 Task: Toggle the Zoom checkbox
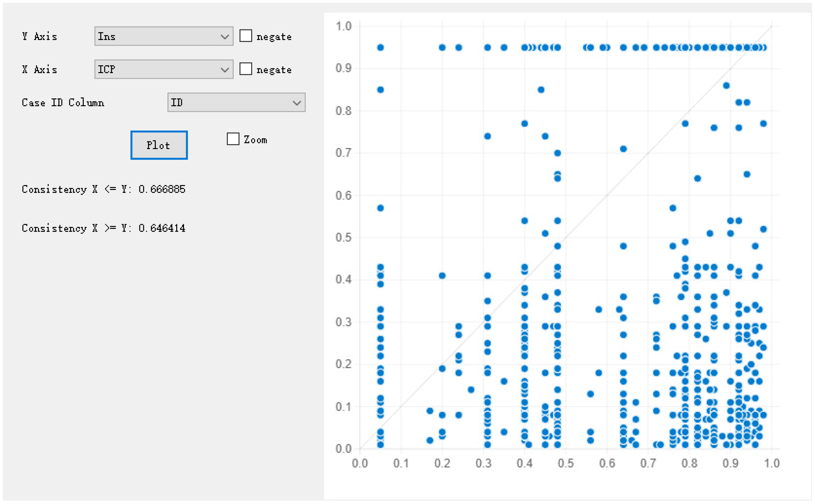233,139
